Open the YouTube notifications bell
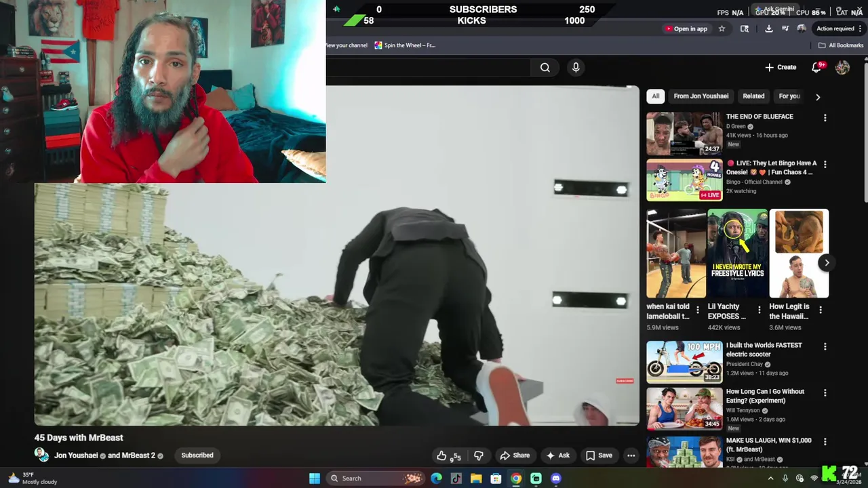 pos(817,67)
